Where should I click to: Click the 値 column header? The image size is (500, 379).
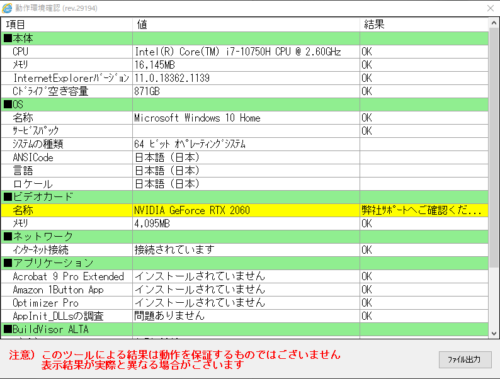click(x=246, y=25)
